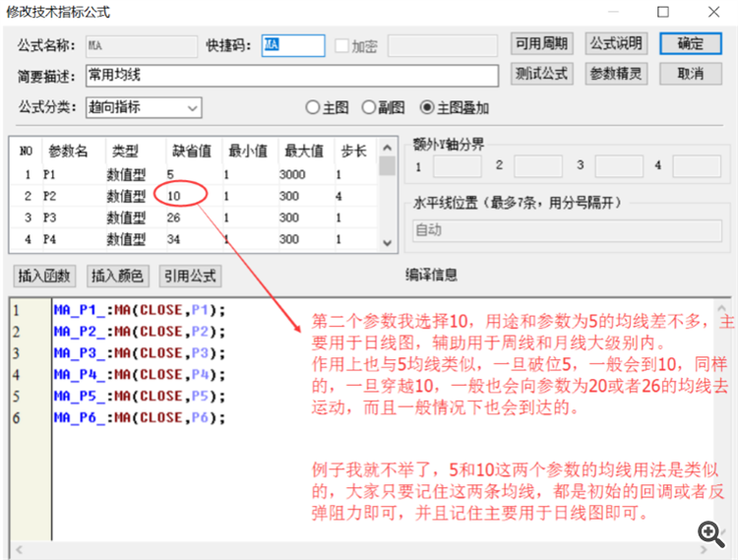738x560 pixels.
Task: Click 引用公式 button
Action: point(190,276)
